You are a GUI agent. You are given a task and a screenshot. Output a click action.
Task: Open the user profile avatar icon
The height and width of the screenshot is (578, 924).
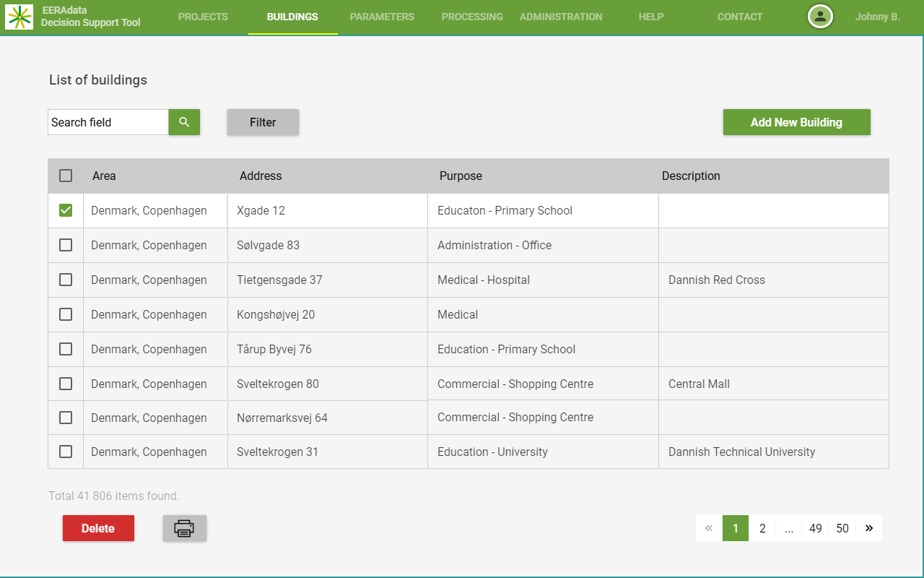[x=820, y=17]
